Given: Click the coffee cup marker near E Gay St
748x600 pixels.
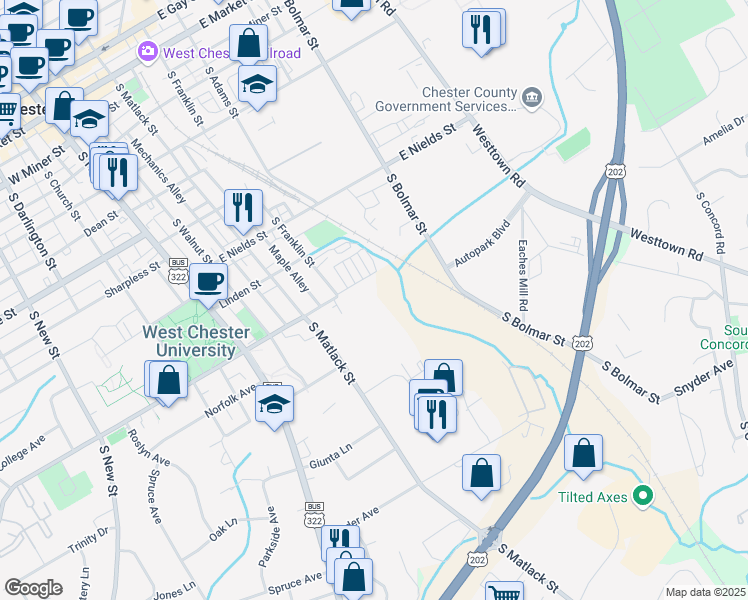Looking at the screenshot, I should 79,20.
